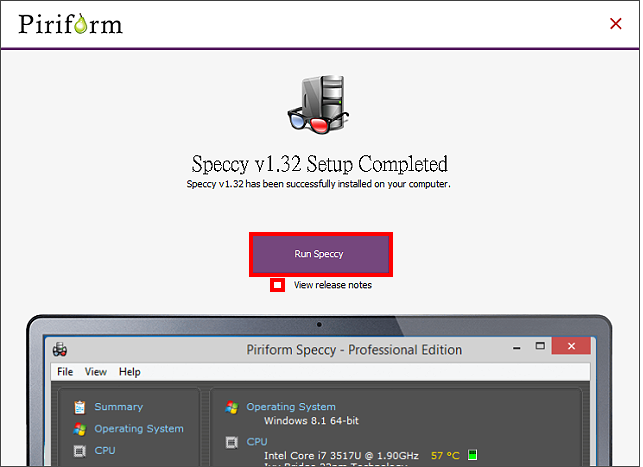Select Summary in the Speccy sidebar
The image size is (643, 467).
click(x=119, y=407)
